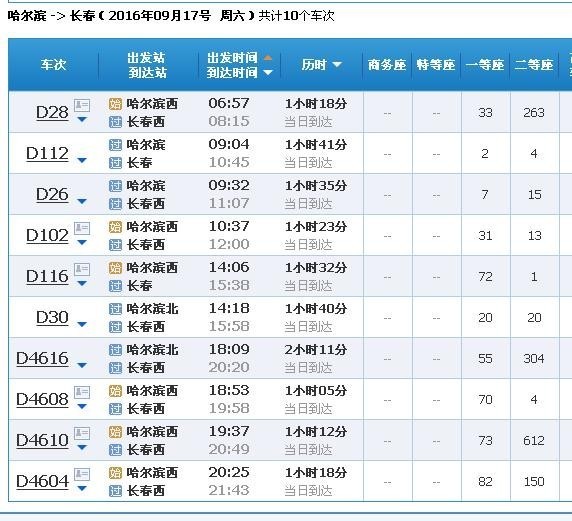Expand stop list arrow for D4604

[x=82, y=488]
